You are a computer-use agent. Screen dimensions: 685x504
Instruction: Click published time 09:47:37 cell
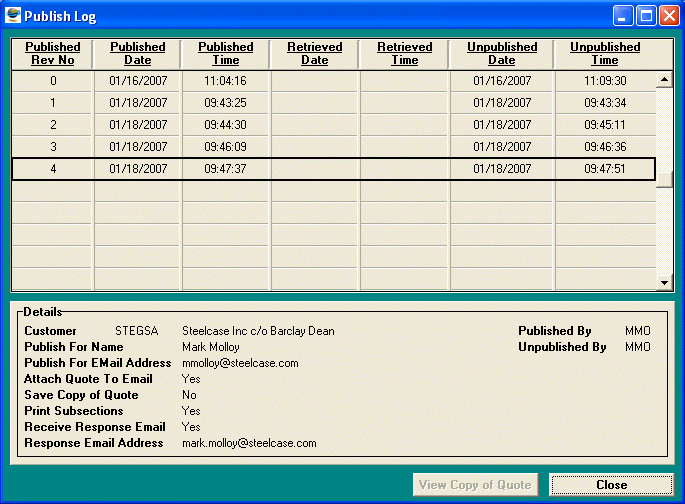click(x=225, y=169)
